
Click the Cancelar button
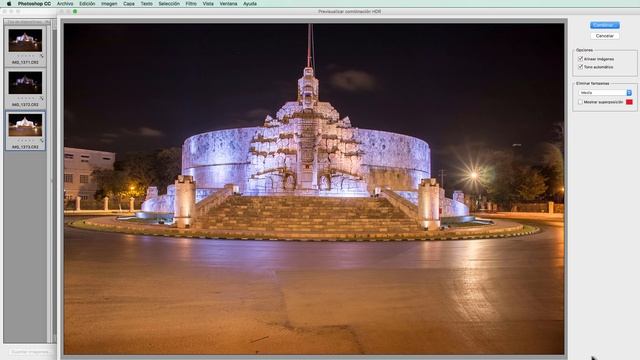click(604, 36)
